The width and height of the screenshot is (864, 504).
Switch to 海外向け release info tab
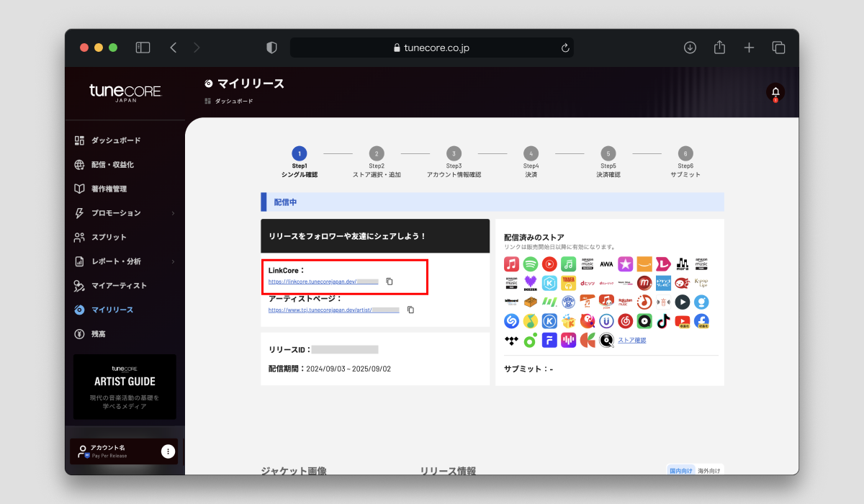(x=708, y=471)
